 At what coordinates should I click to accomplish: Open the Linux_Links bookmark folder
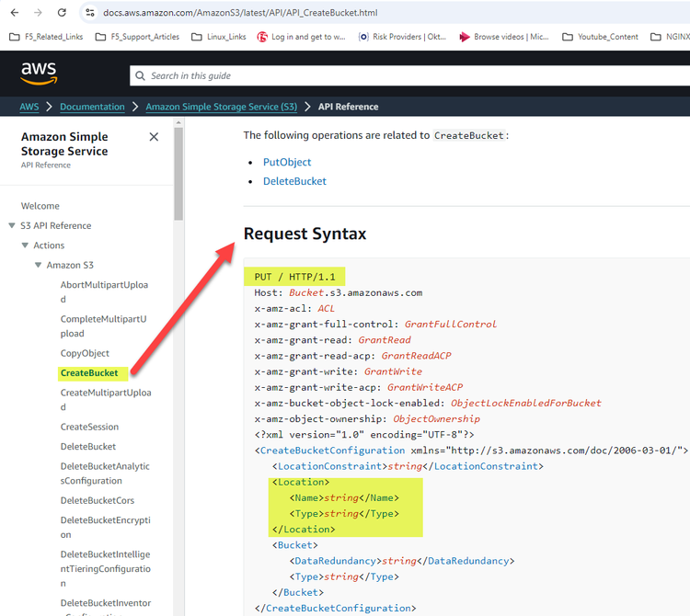(x=219, y=37)
